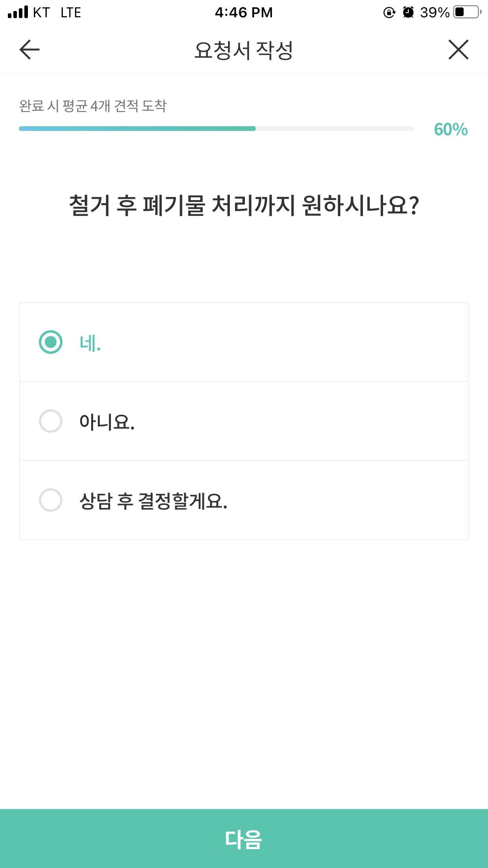Choose the 아니요 radio option
Viewport: 488px width, 868px height.
[x=51, y=421]
